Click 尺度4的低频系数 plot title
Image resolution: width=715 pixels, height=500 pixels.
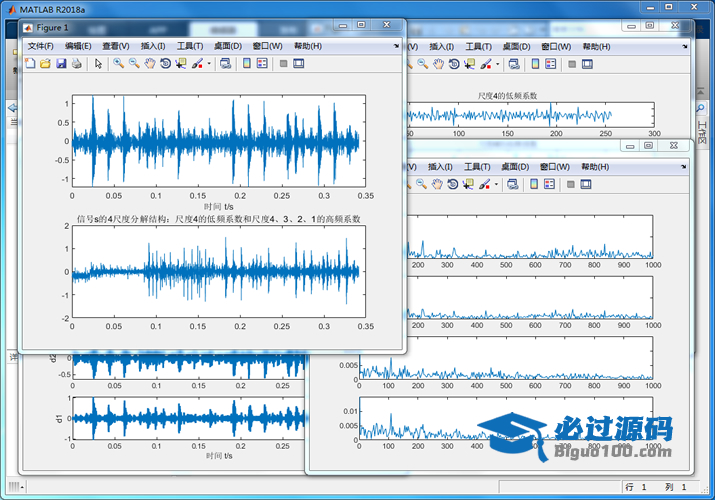507,96
